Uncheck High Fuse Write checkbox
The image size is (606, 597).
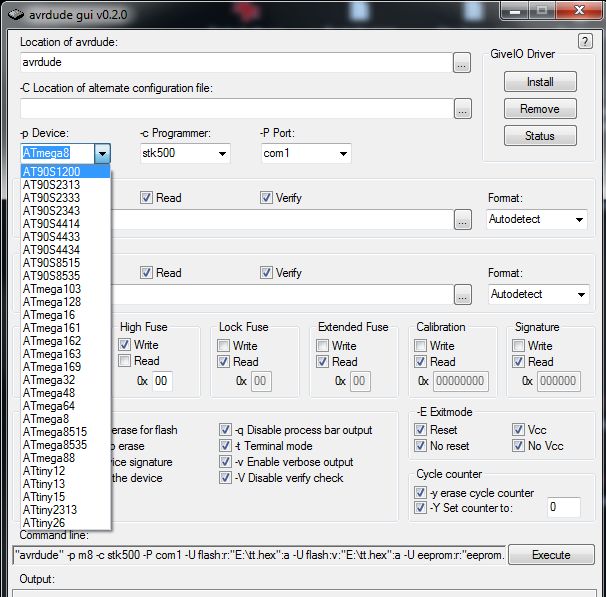pyautogui.click(x=124, y=344)
